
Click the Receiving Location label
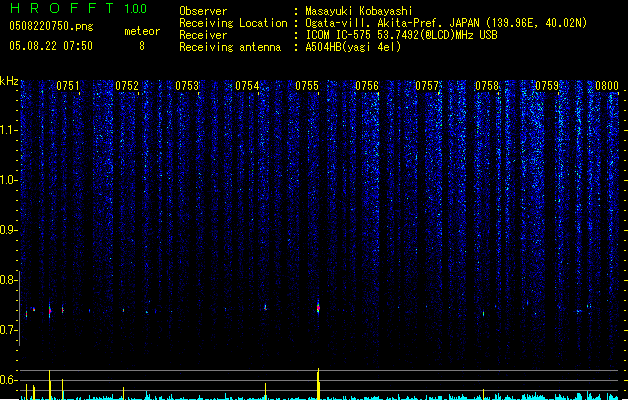(x=233, y=23)
